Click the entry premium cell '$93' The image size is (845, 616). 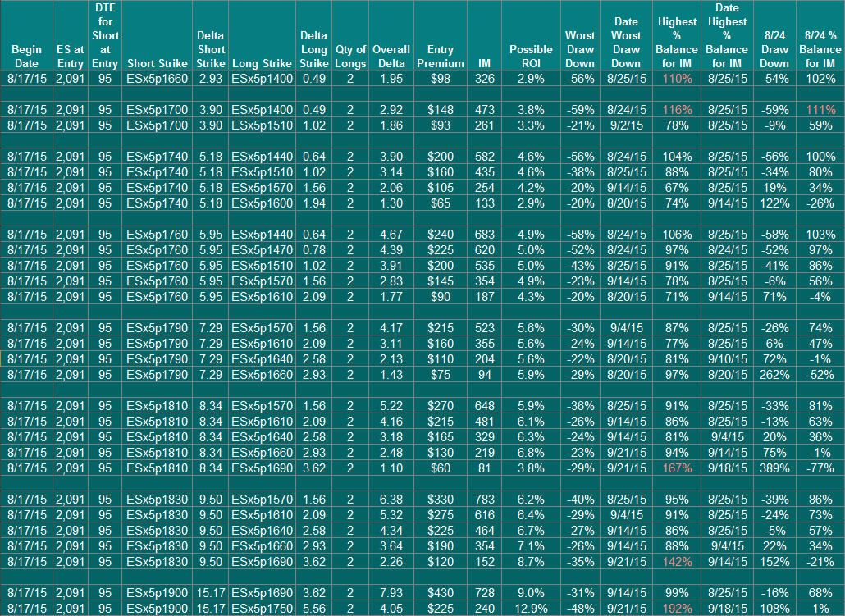point(441,125)
